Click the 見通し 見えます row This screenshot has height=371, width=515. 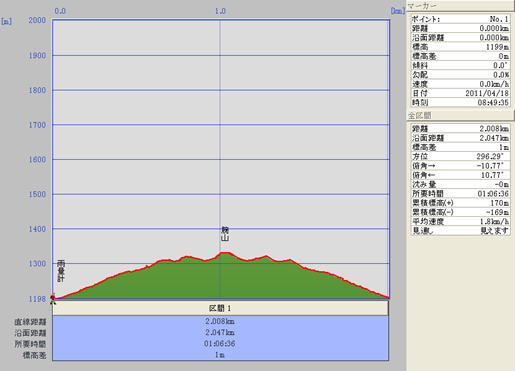click(x=460, y=231)
